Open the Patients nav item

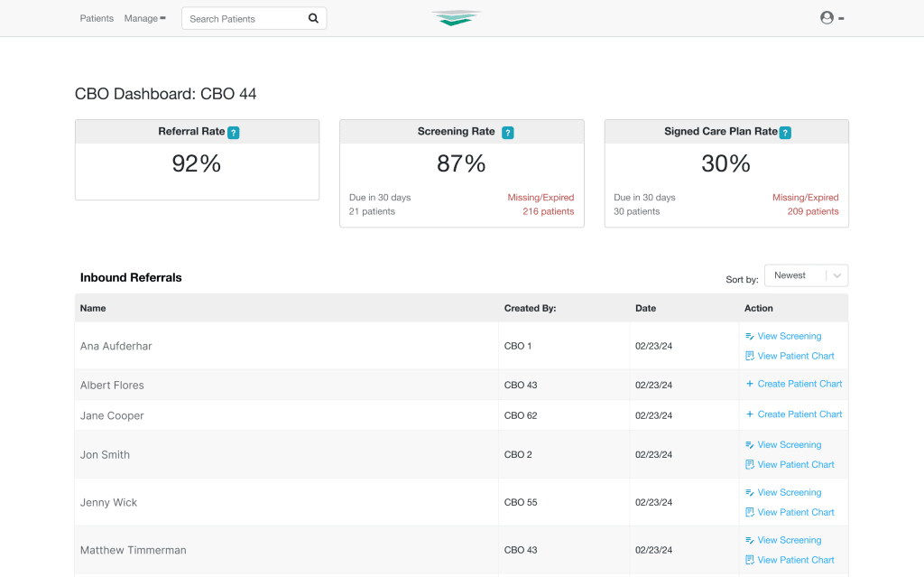point(97,18)
